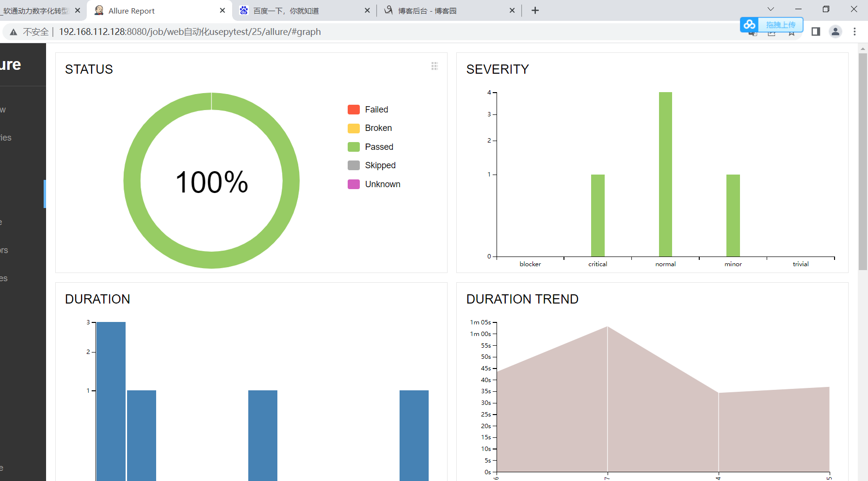Open the Chrome three-dot menu

(855, 32)
